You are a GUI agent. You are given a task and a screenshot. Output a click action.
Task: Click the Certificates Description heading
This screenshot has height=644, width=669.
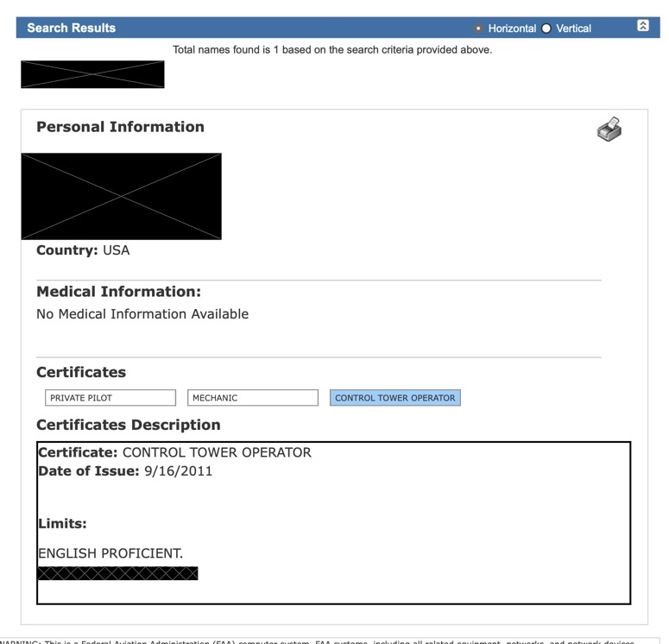pyautogui.click(x=128, y=425)
